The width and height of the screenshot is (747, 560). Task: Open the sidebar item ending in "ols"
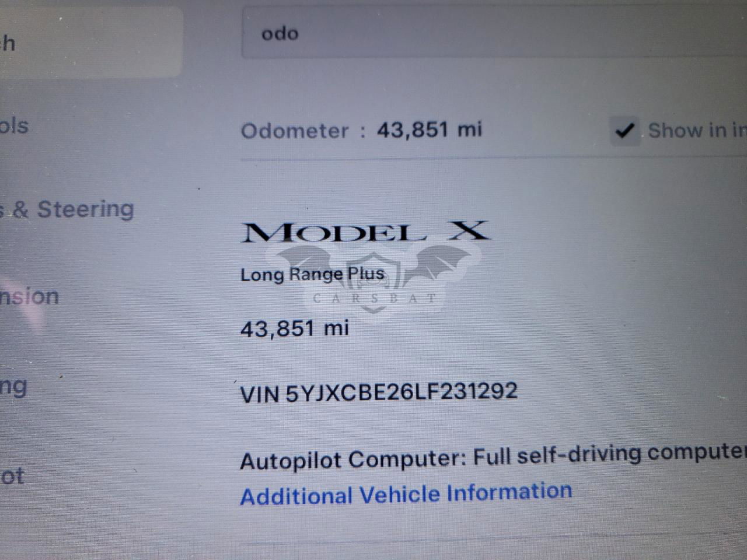[14, 125]
